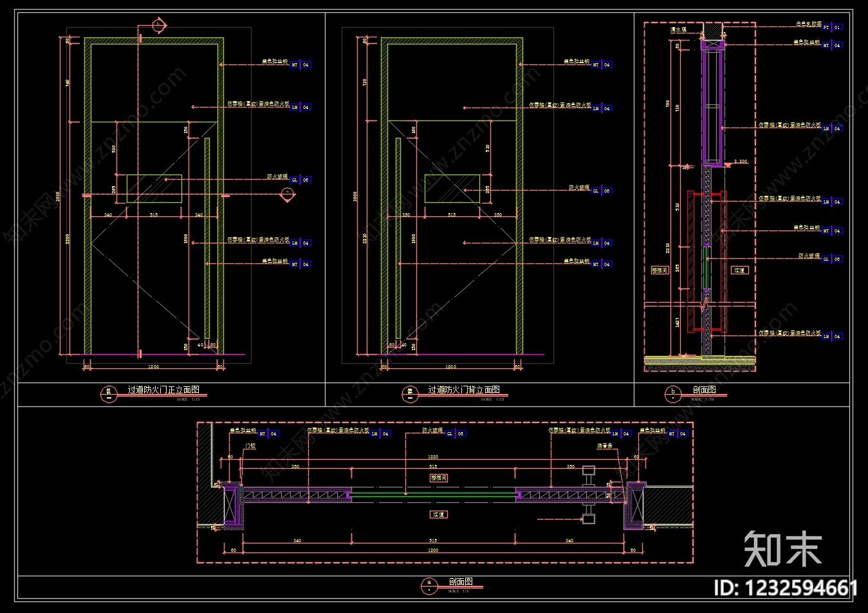Click the 1200 width dimension under front elevation
The width and height of the screenshot is (868, 613).
[x=154, y=366]
